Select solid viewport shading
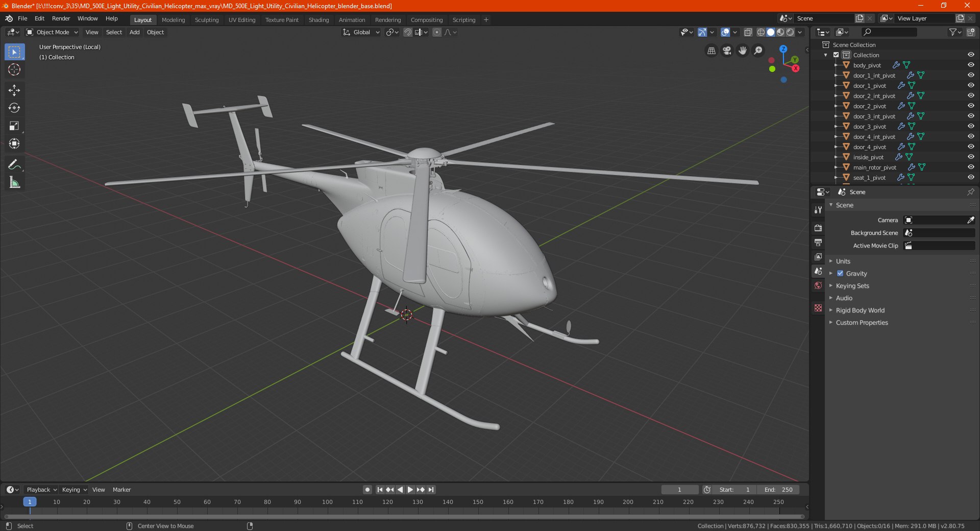980x531 pixels. click(x=771, y=32)
